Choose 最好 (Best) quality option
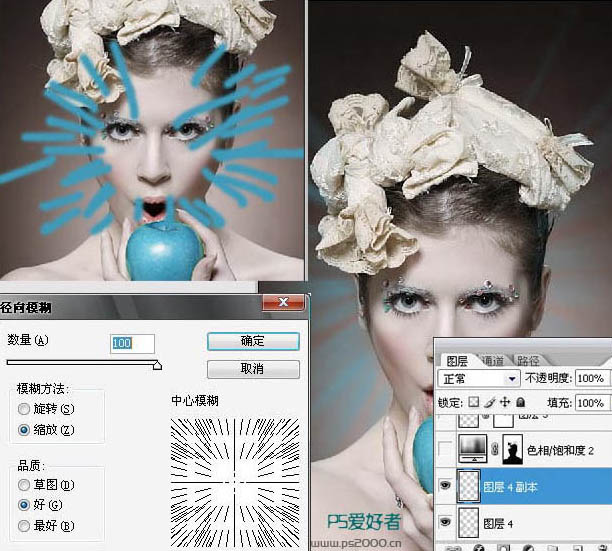Viewport: 612px width, 551px height. click(24, 525)
